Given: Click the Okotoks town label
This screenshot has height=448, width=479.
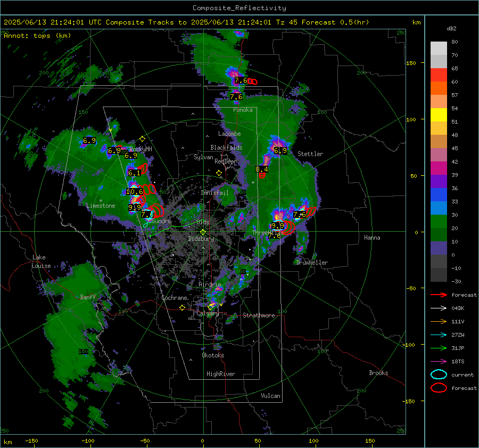Looking at the screenshot, I should (213, 355).
